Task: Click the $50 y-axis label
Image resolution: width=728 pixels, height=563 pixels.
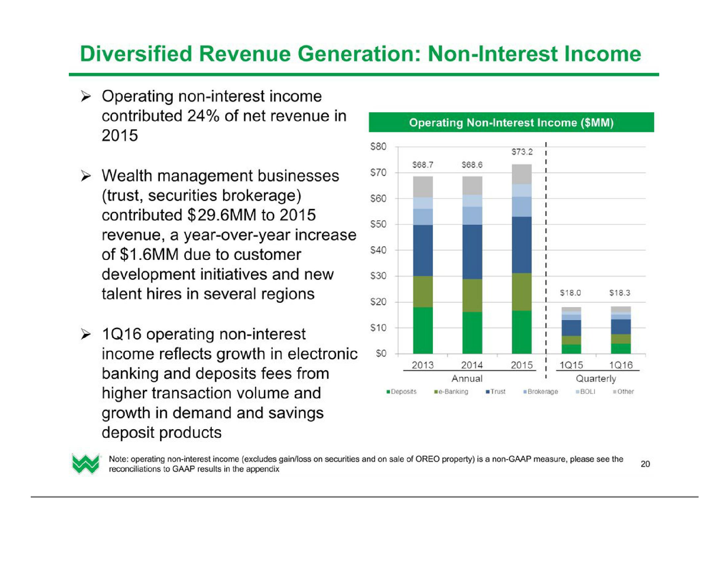Action: pyautogui.click(x=379, y=225)
